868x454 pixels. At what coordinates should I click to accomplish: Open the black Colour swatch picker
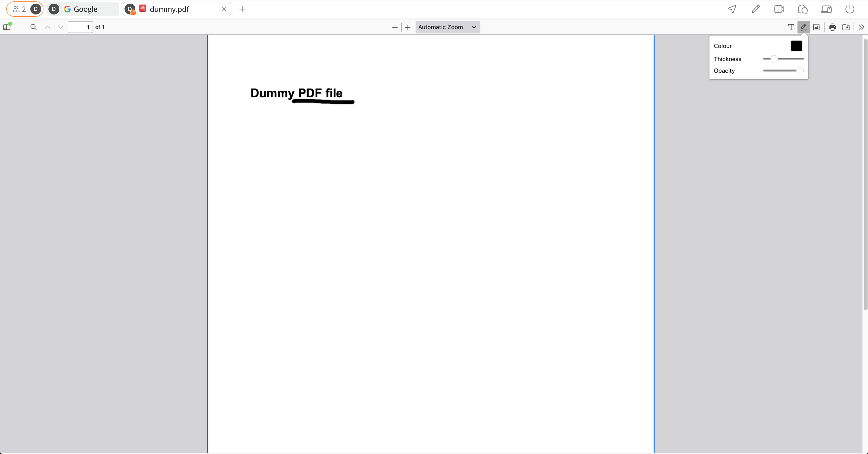click(x=796, y=46)
